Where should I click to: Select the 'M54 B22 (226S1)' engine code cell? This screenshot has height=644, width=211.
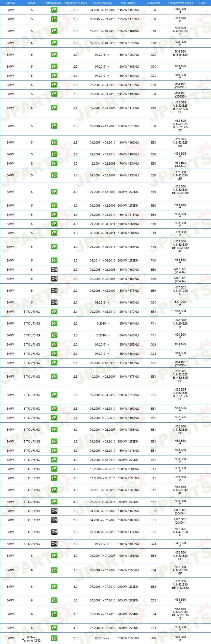180,86
